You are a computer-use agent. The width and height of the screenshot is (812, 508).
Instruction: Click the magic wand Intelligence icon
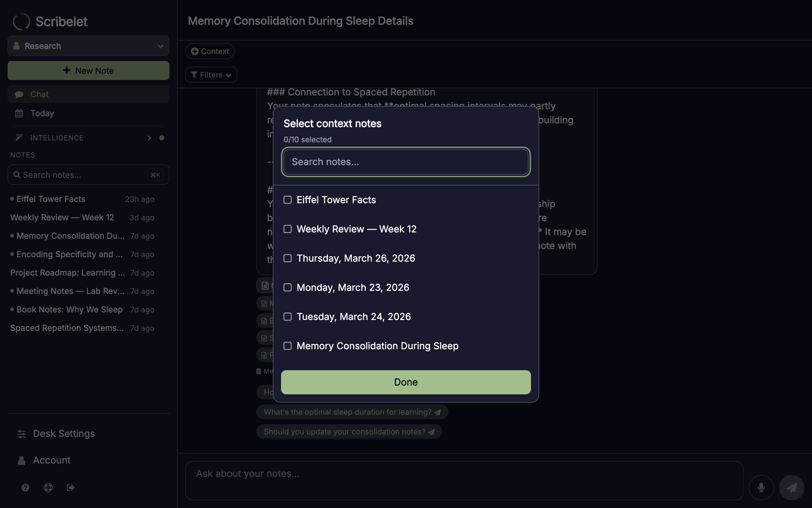click(x=19, y=137)
